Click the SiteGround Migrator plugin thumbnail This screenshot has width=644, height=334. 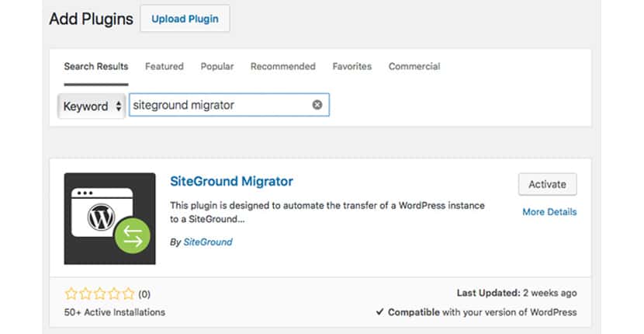click(109, 218)
